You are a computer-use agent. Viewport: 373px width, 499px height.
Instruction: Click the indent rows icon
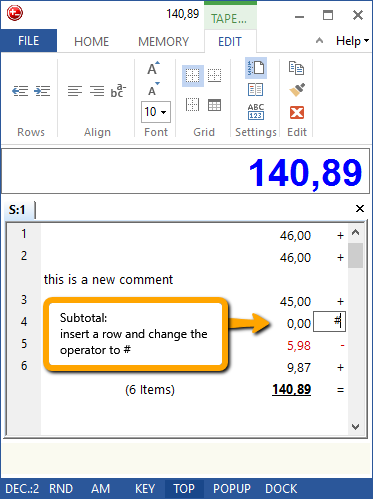point(42,91)
